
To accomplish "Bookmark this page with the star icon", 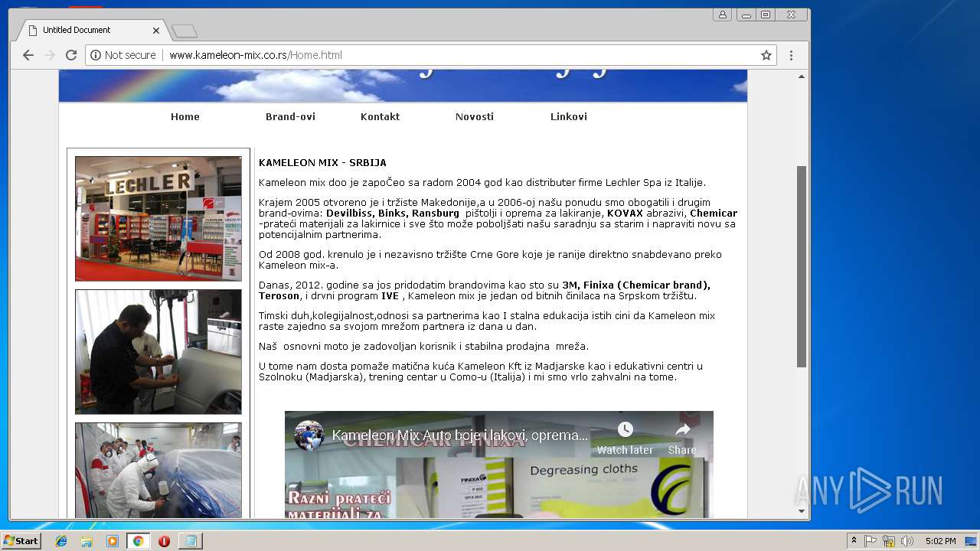I will click(x=766, y=55).
